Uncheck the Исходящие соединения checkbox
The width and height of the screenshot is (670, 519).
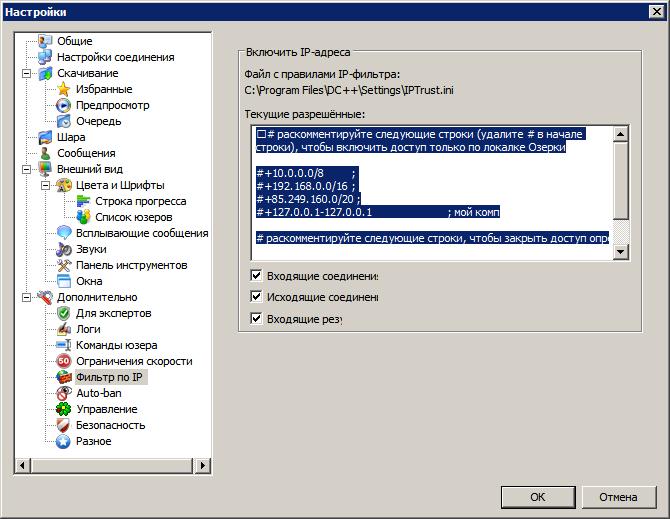(257, 297)
